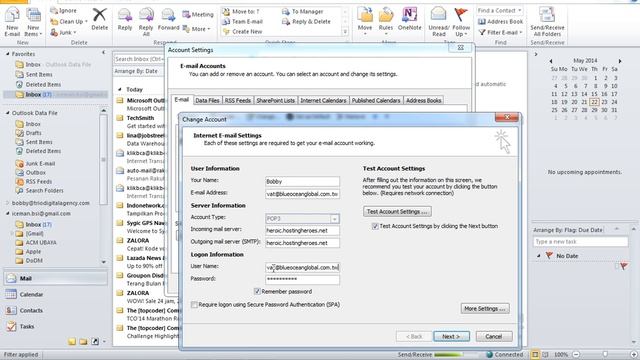Adjust the zoom slider in status bar
This screenshot has height=360, width=640.
(x=605, y=354)
